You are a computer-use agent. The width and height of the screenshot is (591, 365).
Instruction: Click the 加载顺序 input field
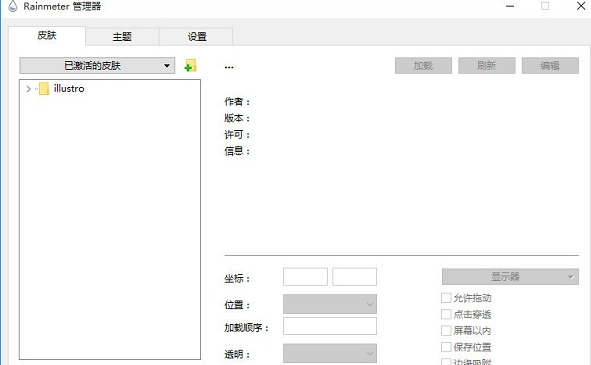330,326
